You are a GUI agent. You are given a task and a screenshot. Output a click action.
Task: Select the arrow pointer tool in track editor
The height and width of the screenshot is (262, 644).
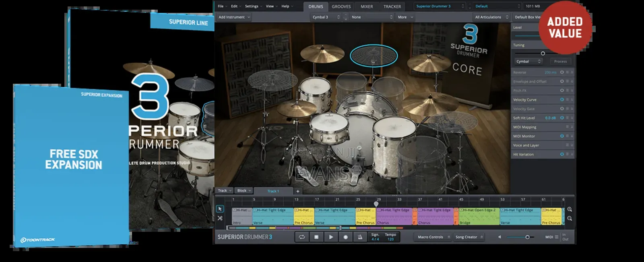(220, 209)
